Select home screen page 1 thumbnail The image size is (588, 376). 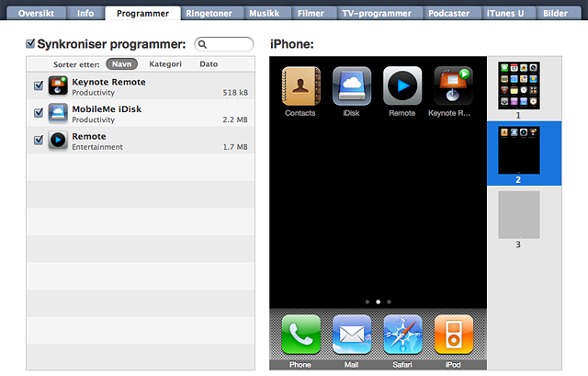tap(519, 85)
